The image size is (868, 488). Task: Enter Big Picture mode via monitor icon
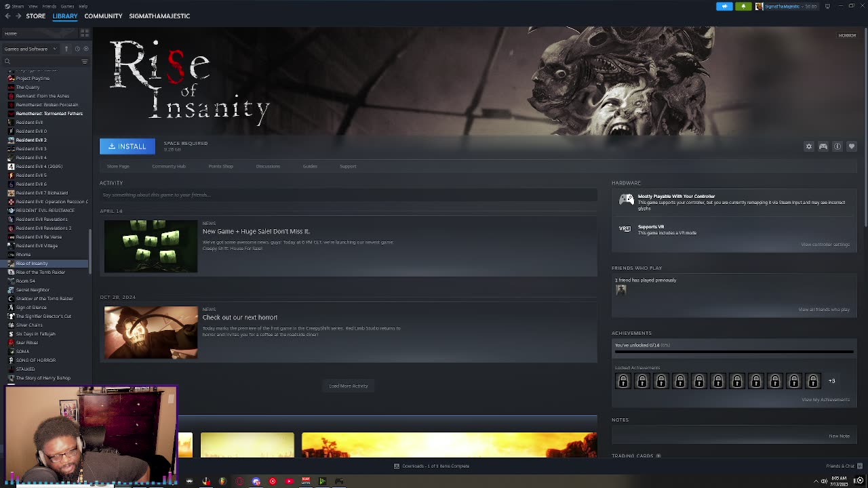pyautogui.click(x=827, y=6)
